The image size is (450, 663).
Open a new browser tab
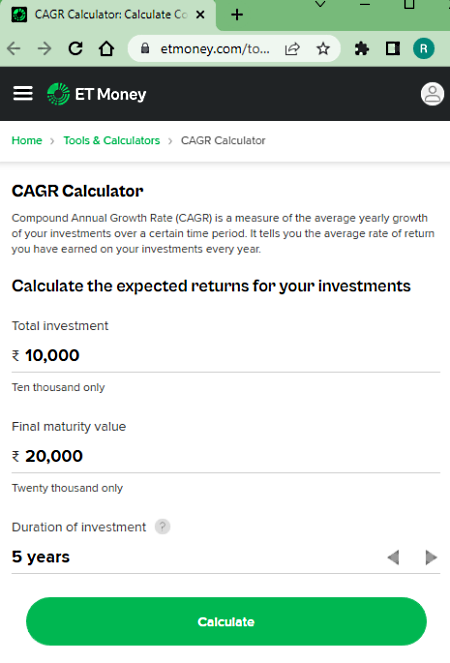point(237,15)
